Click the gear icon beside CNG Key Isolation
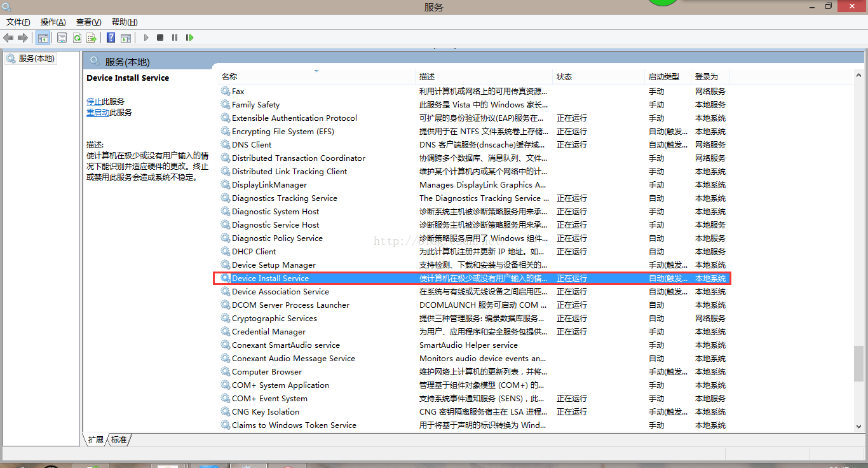Screen dimensions: 868x468 click(226, 411)
